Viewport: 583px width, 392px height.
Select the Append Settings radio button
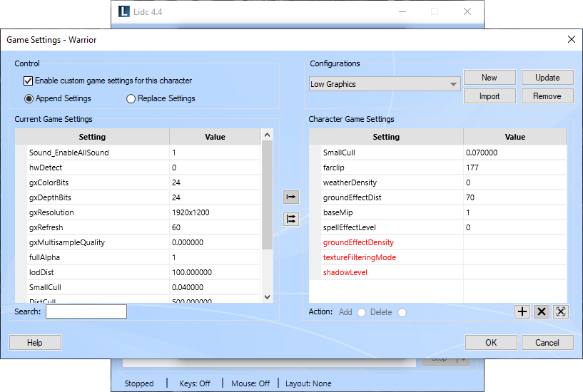pyautogui.click(x=29, y=99)
